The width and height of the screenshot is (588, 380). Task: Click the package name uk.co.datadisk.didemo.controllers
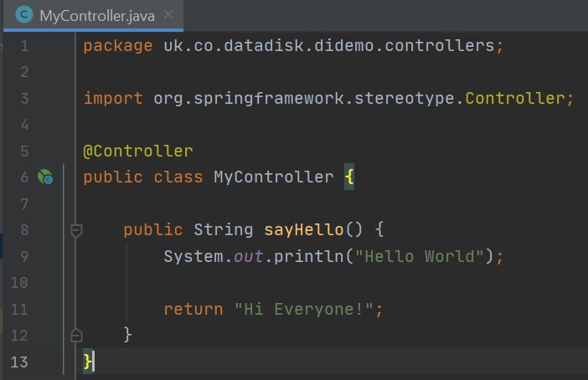click(328, 46)
